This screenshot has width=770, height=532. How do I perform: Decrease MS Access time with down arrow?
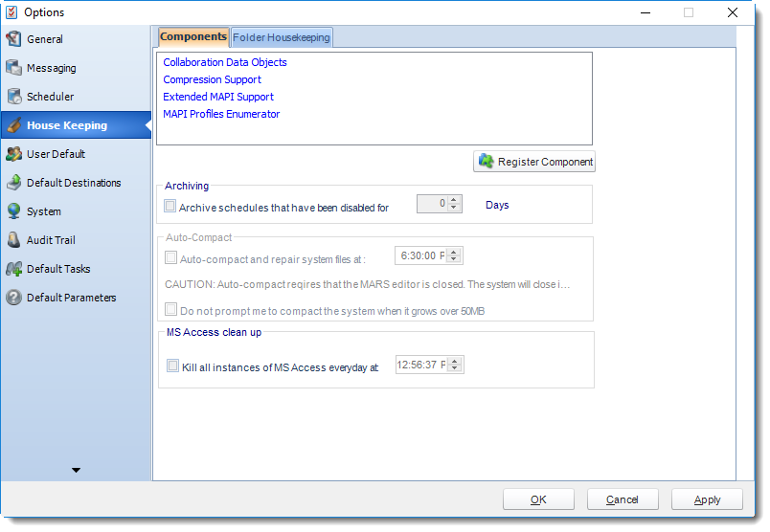tap(455, 368)
